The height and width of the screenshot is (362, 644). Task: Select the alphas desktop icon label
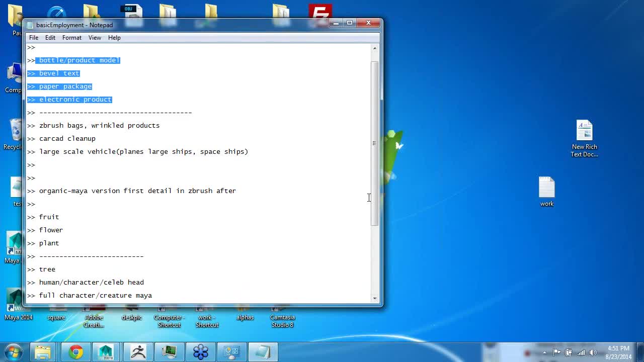[x=245, y=317]
